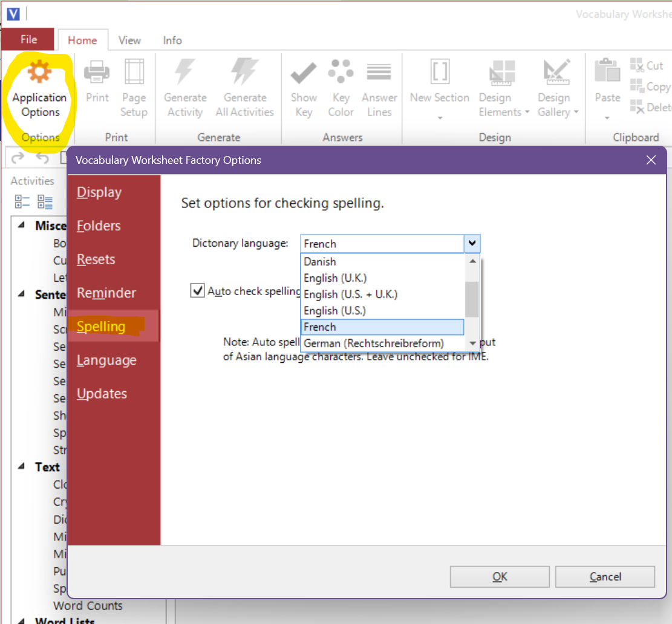Click the Copy icon
Screen dimensions: 672x624
coord(637,86)
